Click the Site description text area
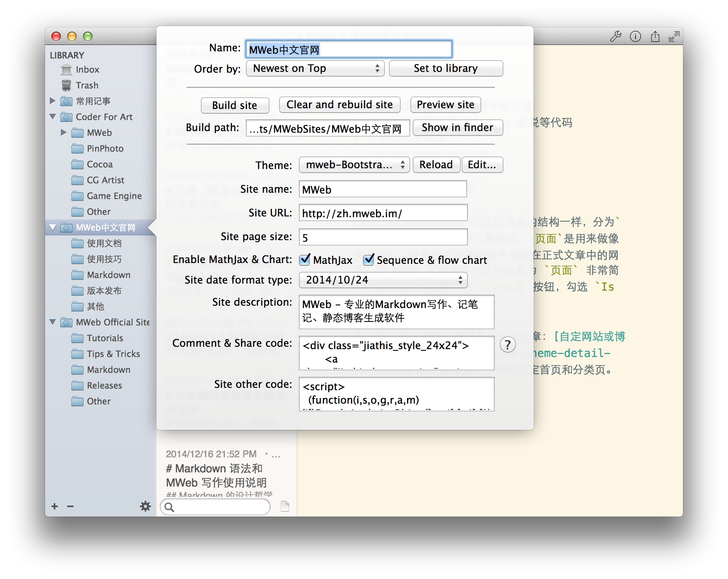This screenshot has height=579, width=728. [x=396, y=312]
